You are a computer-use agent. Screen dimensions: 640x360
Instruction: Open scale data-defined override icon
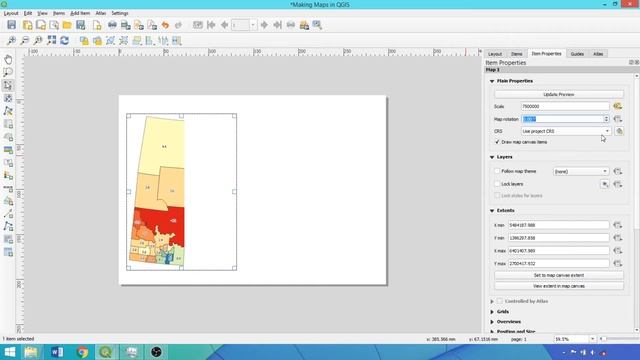[x=618, y=106]
